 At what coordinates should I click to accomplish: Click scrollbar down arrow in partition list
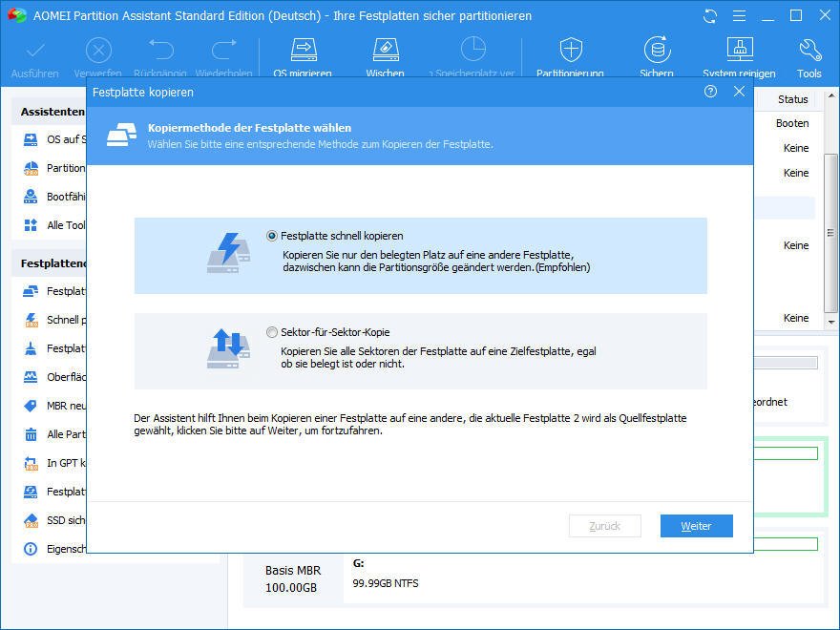[x=830, y=322]
